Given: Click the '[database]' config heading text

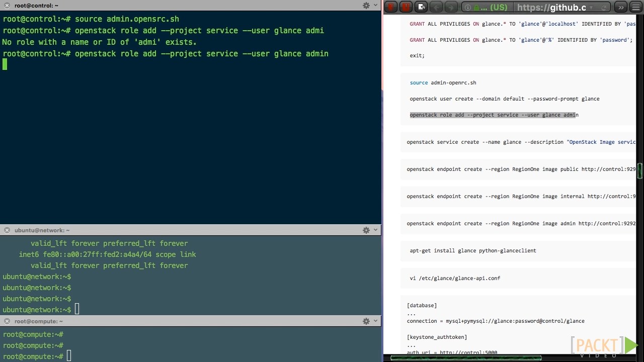Looking at the screenshot, I should click(422, 306).
